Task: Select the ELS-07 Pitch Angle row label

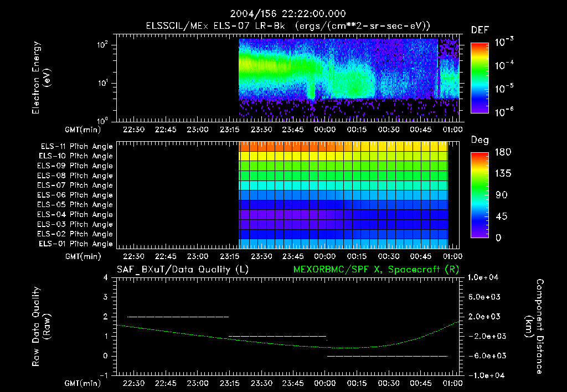Action: point(75,185)
